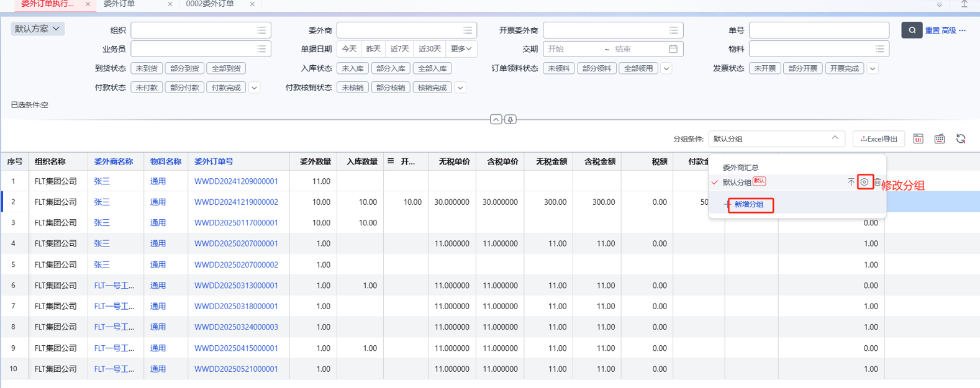Click the 近30天 date shortcut

429,48
